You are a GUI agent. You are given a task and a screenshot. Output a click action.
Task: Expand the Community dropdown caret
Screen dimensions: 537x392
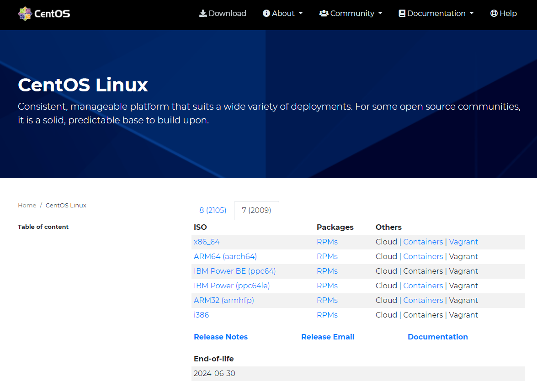click(x=380, y=13)
